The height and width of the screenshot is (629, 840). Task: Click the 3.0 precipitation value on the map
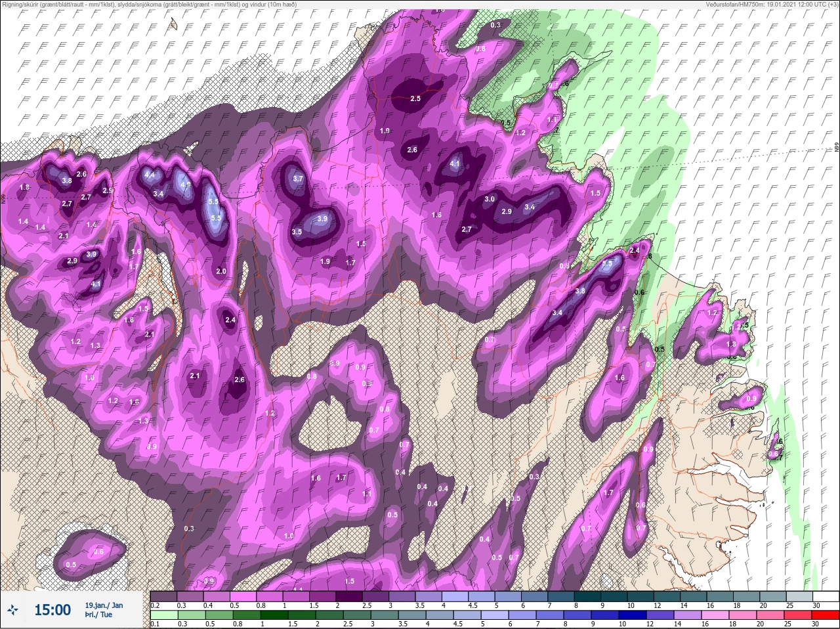click(490, 199)
